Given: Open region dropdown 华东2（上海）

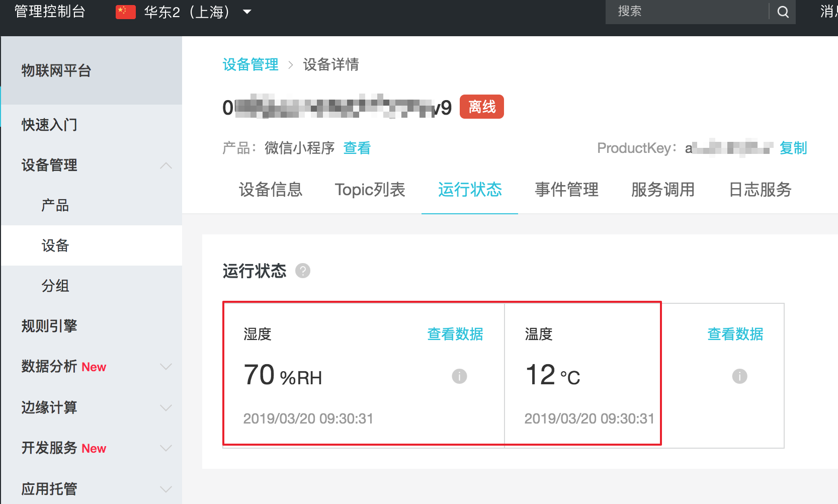Looking at the screenshot, I should [x=198, y=12].
